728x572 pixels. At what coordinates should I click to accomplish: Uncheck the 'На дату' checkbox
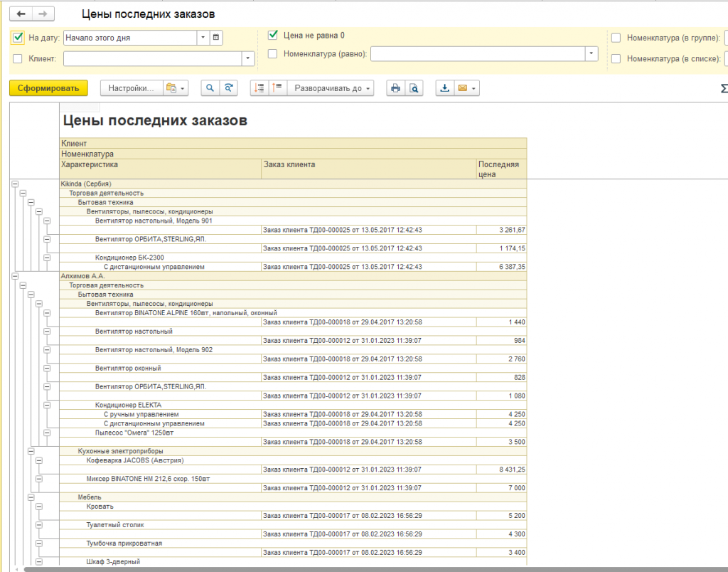coord(18,38)
